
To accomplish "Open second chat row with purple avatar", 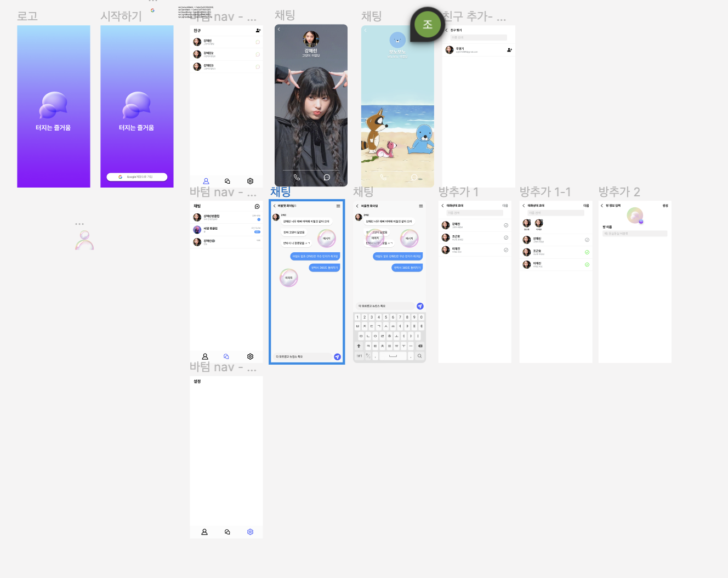I will tap(226, 230).
